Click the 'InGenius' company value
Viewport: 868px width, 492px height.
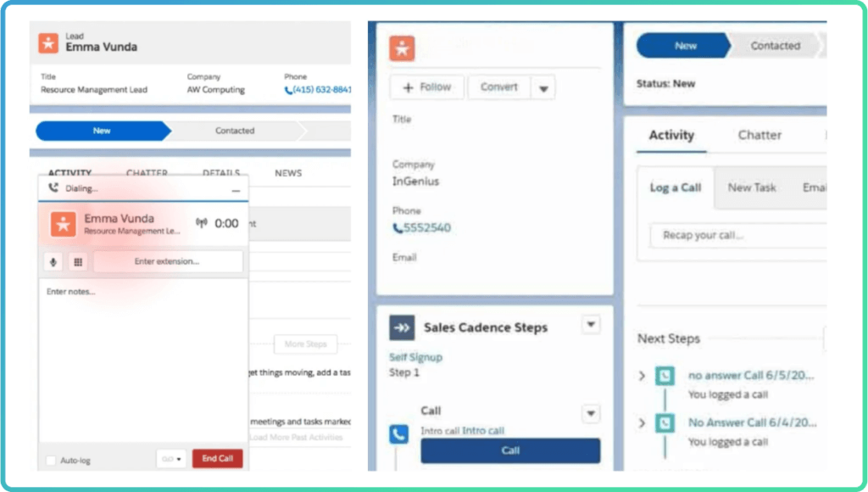415,182
